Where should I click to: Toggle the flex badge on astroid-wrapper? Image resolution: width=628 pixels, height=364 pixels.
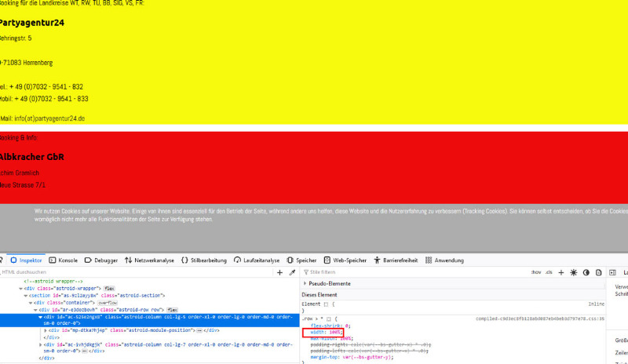click(x=109, y=289)
